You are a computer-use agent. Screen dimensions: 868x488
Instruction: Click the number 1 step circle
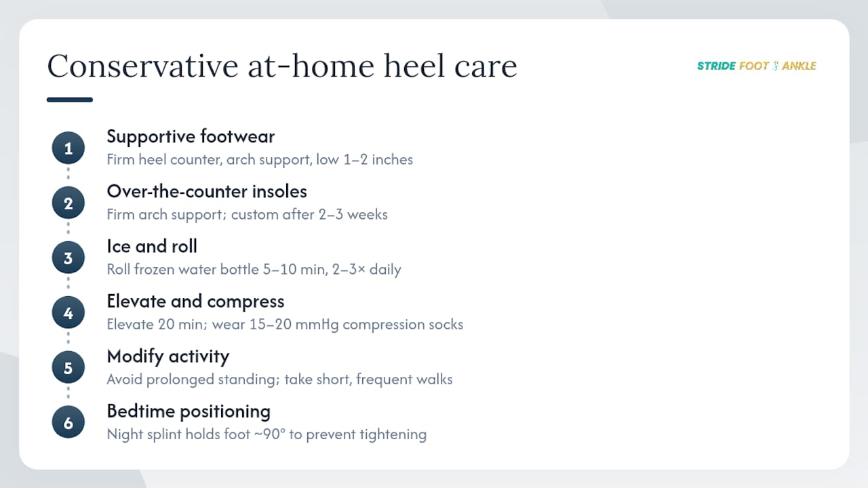(x=68, y=148)
